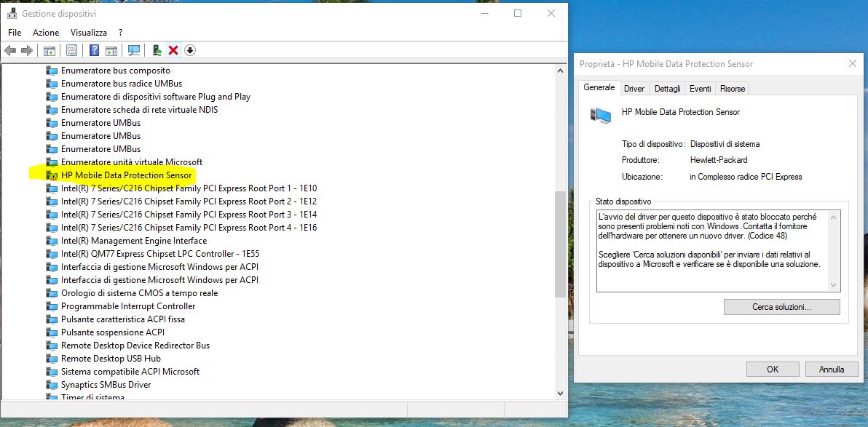Cancel with the Annulla button
This screenshot has height=427, width=868.
[x=832, y=369]
